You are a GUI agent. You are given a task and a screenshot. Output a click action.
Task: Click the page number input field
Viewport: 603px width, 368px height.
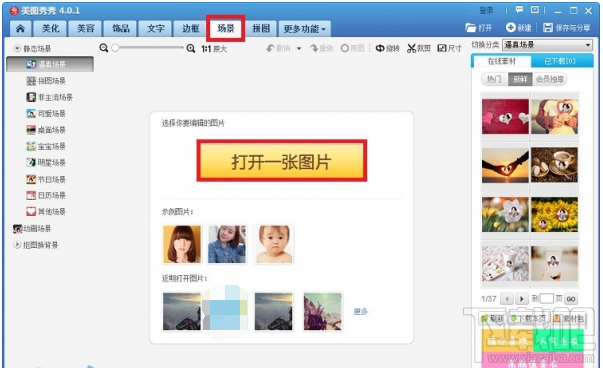pyautogui.click(x=546, y=299)
